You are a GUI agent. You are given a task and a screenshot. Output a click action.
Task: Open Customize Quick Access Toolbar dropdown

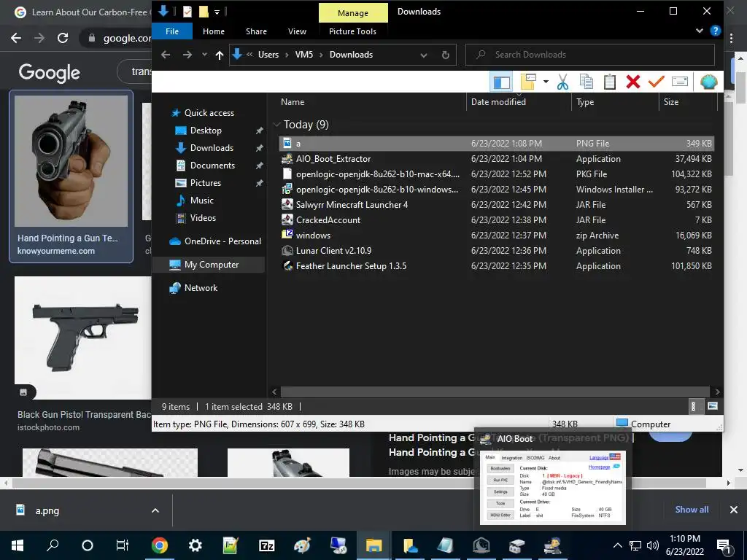coord(217,12)
